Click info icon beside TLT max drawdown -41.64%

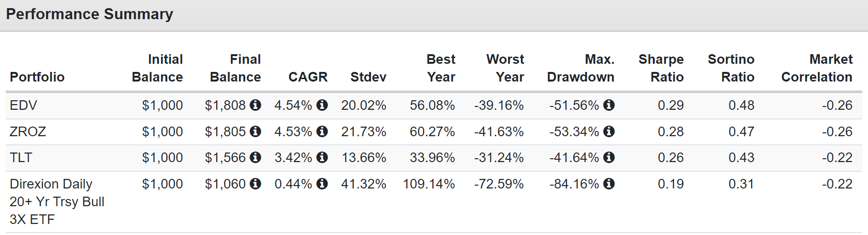(x=609, y=157)
